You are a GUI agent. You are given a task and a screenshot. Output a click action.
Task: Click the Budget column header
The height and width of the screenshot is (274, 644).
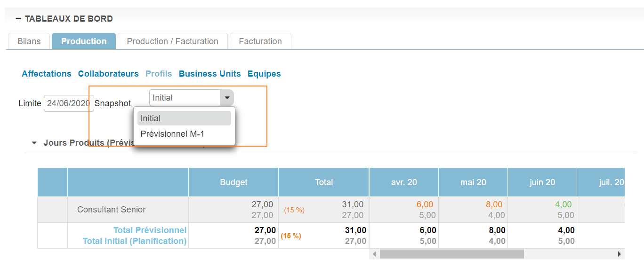(x=233, y=182)
